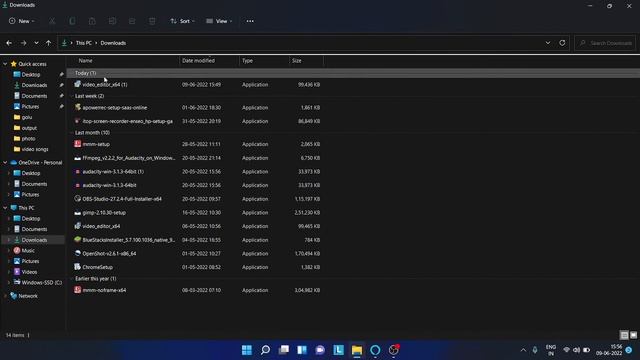The image size is (640, 360).
Task: Collapse the Last week group
Action: click(x=89, y=96)
